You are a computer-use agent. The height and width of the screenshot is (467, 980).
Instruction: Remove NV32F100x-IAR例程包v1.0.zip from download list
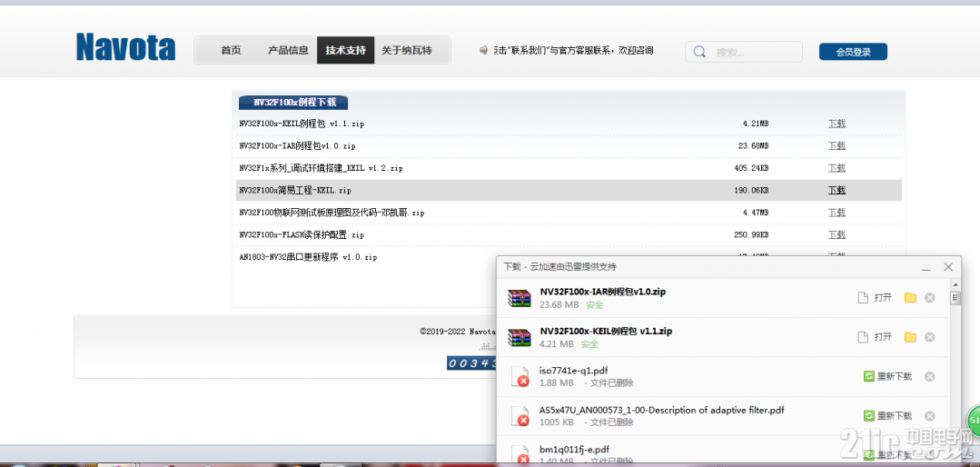[x=929, y=298]
